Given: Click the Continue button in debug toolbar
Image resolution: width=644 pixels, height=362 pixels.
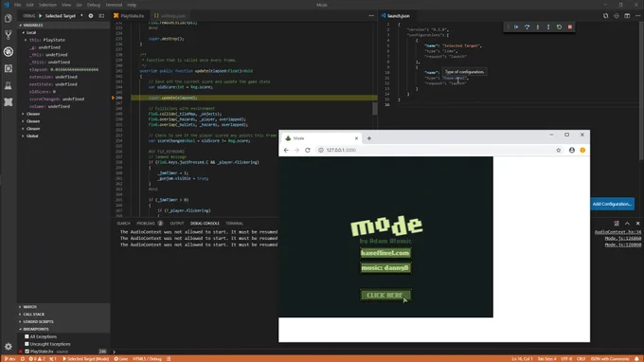Looking at the screenshot, I should point(516,27).
